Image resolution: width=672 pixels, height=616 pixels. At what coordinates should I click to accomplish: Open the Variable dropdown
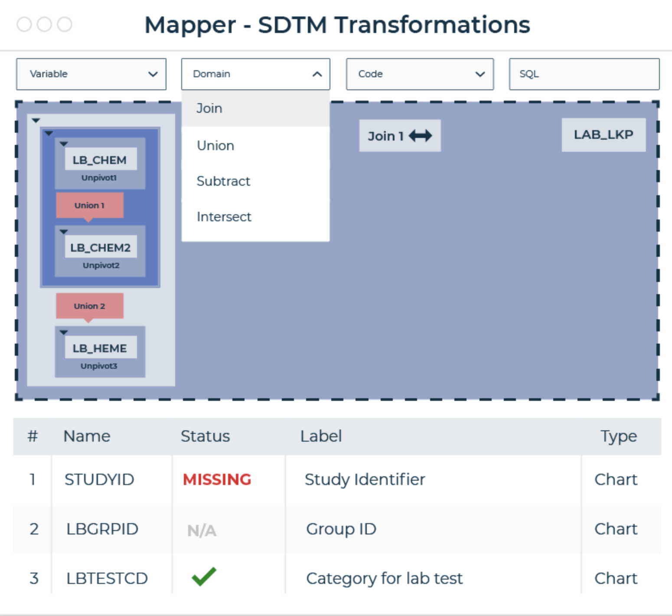tap(91, 74)
